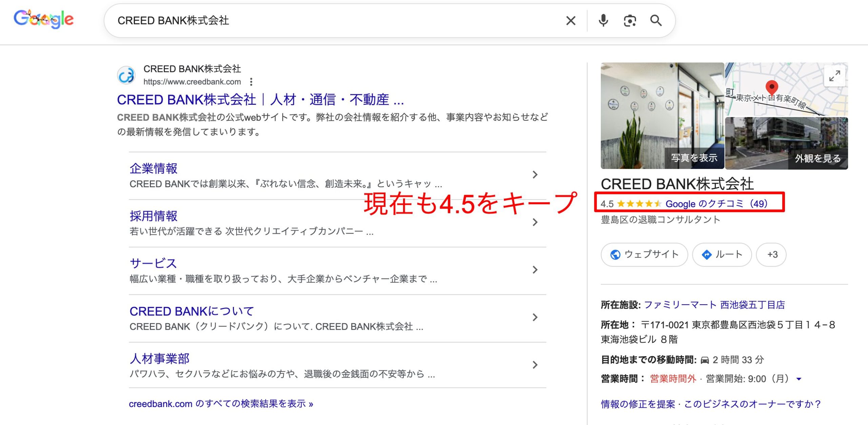
Task: Click the ルート directions button
Action: coord(722,255)
